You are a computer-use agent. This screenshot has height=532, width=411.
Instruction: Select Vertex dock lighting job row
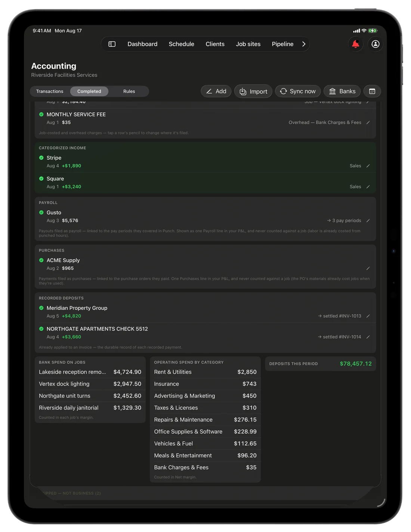(90, 384)
